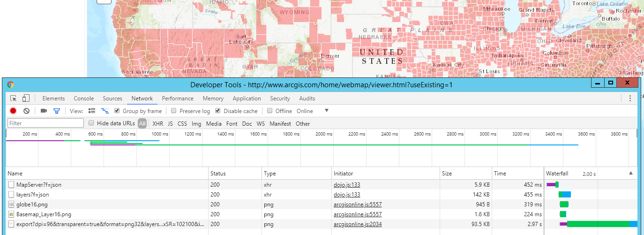Click the Basemap_Layer16.png file icon

click(x=11, y=214)
